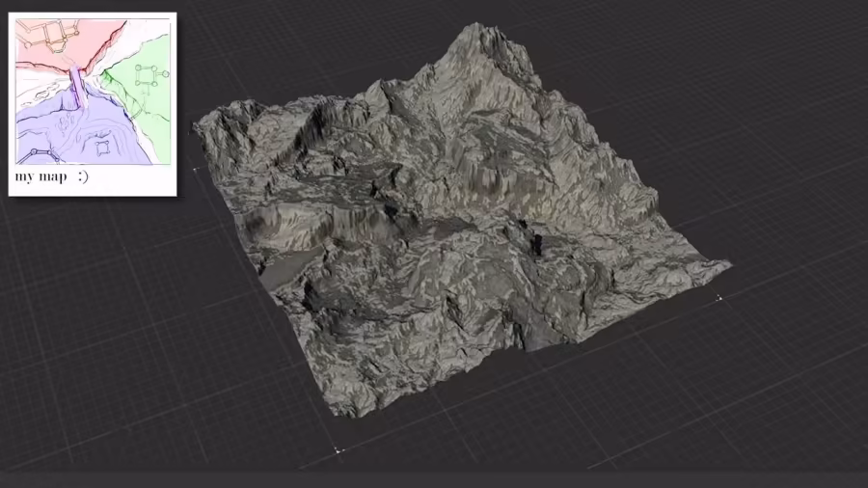Click the small square fort in the blue region
The width and height of the screenshot is (868, 488).
[103, 148]
